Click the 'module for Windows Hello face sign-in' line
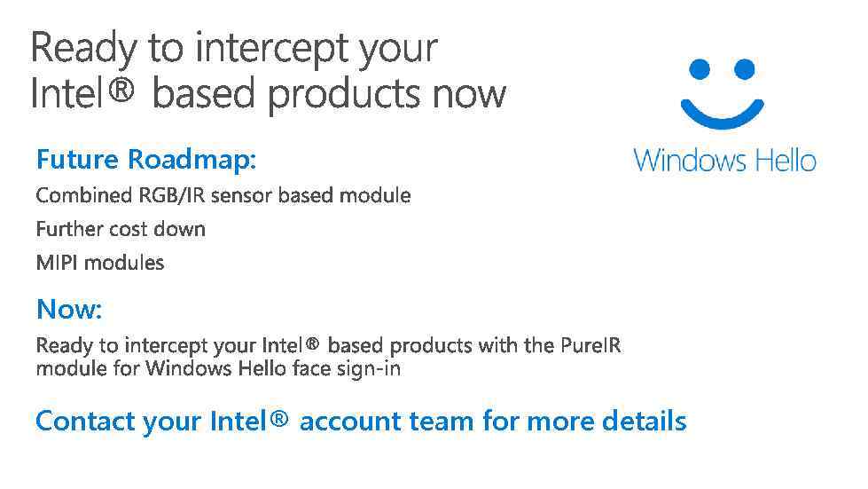 [218, 368]
